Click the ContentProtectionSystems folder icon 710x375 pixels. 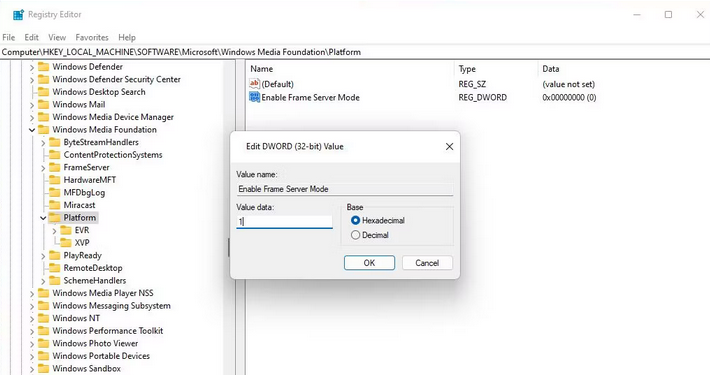55,155
